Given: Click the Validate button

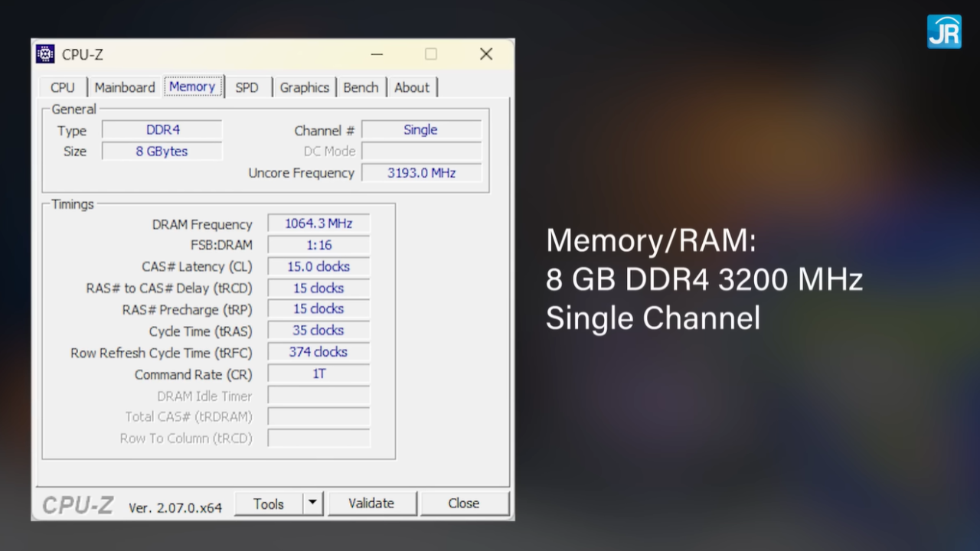Looking at the screenshot, I should point(371,504).
